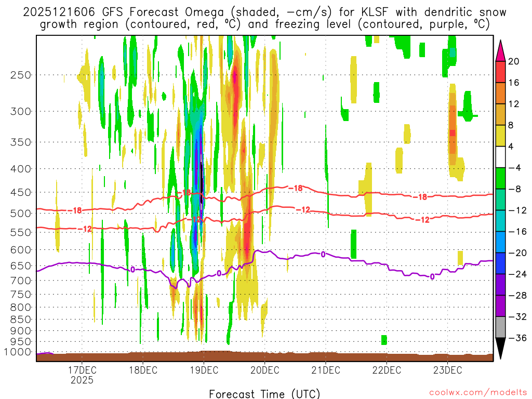
Task: Click the 650 pressure level label
Action: 21,265
